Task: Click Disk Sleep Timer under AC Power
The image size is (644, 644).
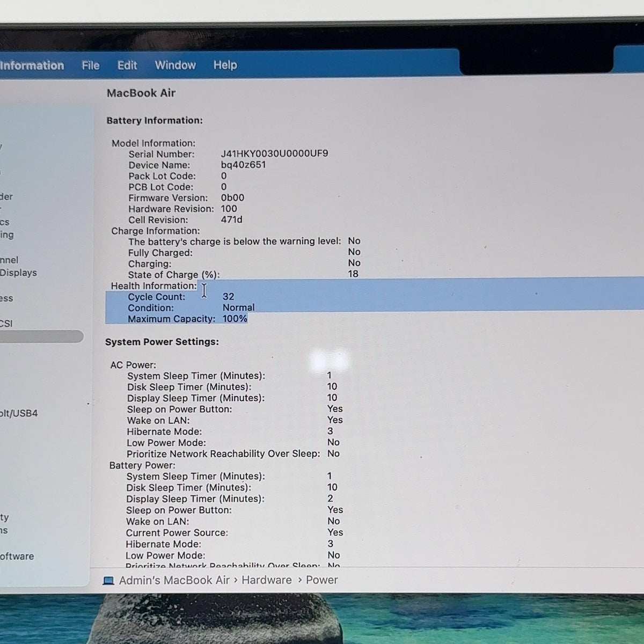Action: 189,387
